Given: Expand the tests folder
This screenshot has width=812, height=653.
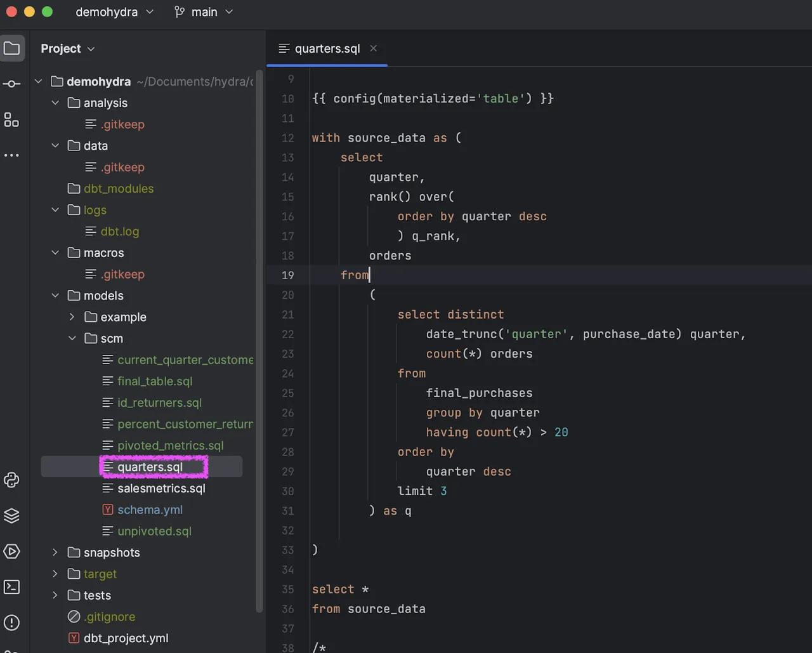Looking at the screenshot, I should [56, 595].
